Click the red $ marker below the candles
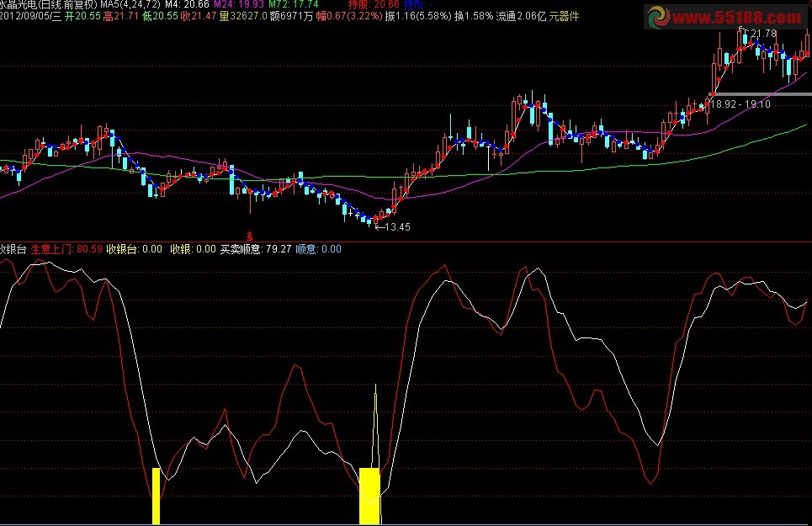Screen dimensions: 812x526 (250, 236)
